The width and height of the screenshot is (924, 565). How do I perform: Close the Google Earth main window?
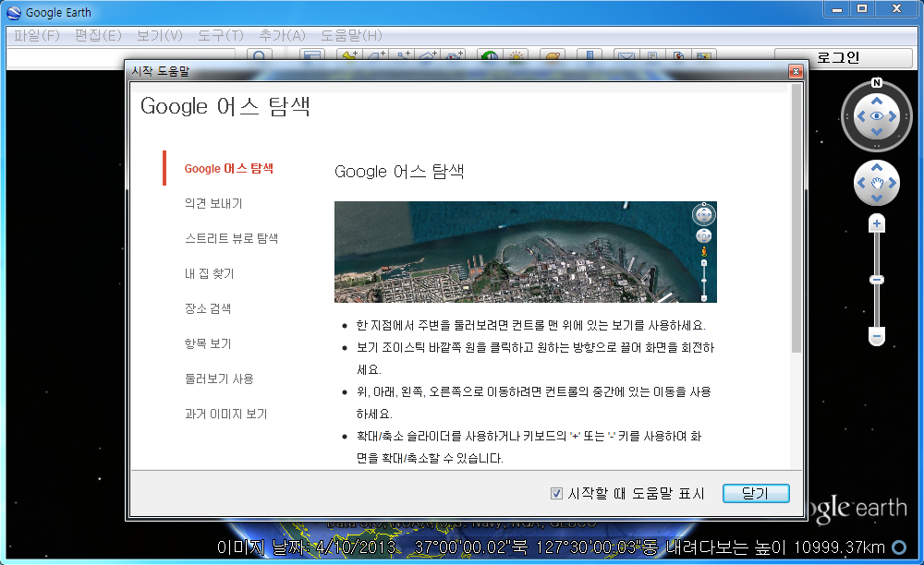pos(897,9)
